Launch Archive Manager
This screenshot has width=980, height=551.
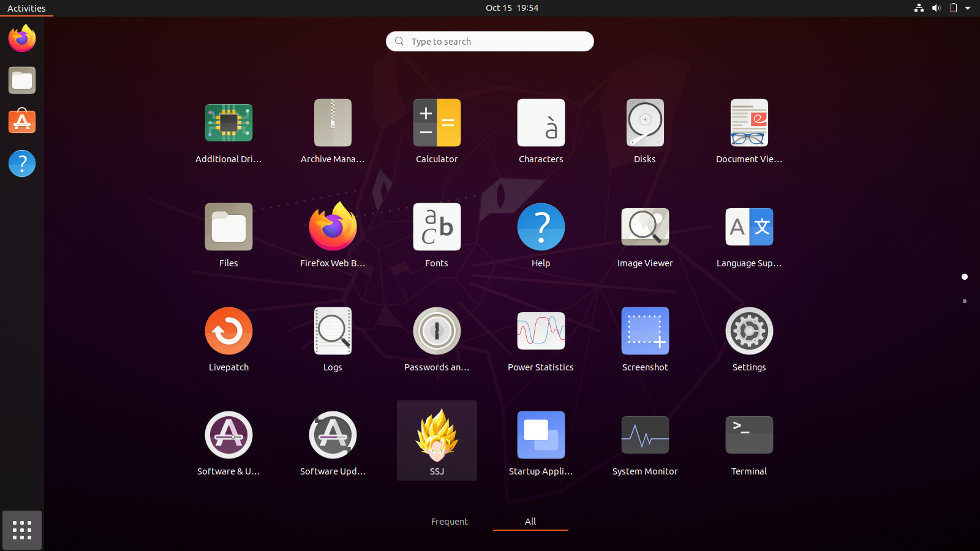tap(333, 132)
